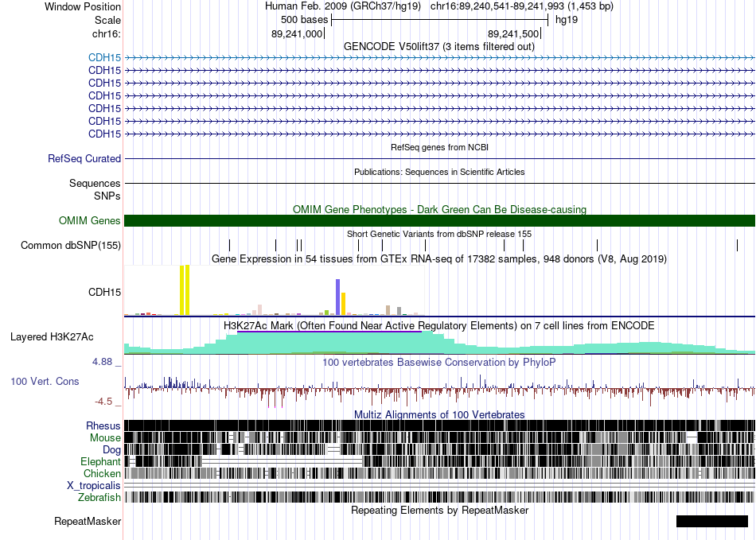Open the H3K27Ac Mark track title
Image resolution: width=756 pixels, height=540 pixels.
[x=439, y=326]
